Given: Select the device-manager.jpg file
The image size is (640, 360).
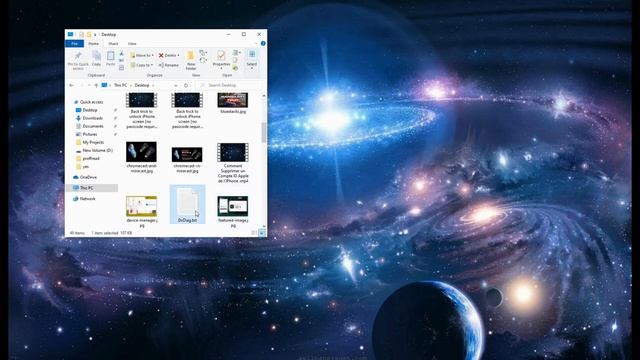Looking at the screenshot, I should click(x=142, y=211).
